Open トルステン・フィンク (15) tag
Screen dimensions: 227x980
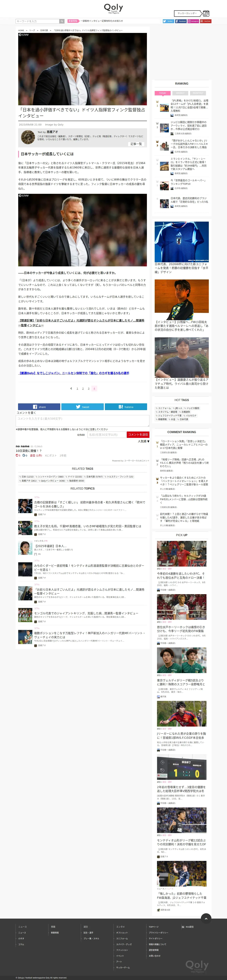(x=119, y=476)
